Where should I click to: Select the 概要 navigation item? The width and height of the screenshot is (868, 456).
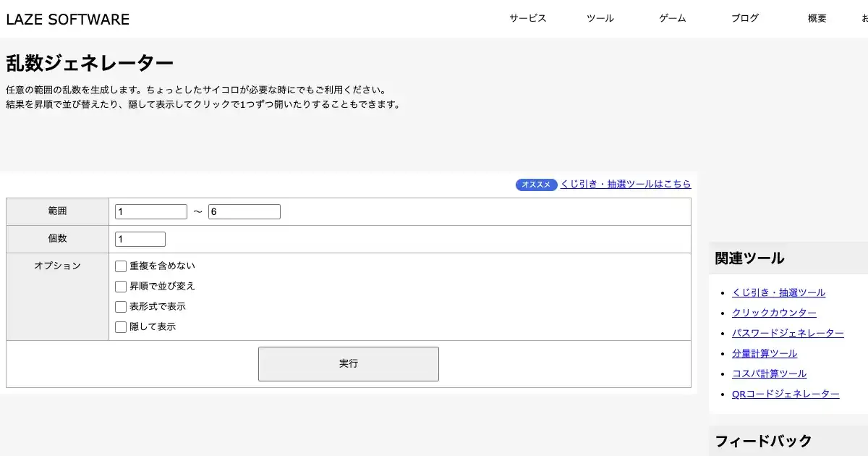(817, 19)
